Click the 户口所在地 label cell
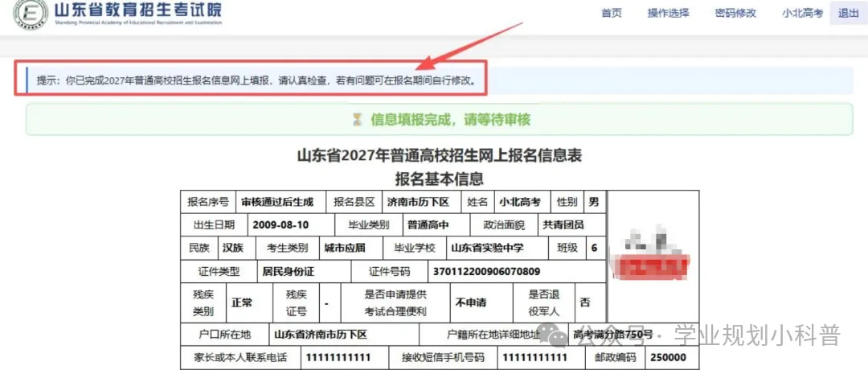The height and width of the screenshot is (370, 868). pos(225,335)
